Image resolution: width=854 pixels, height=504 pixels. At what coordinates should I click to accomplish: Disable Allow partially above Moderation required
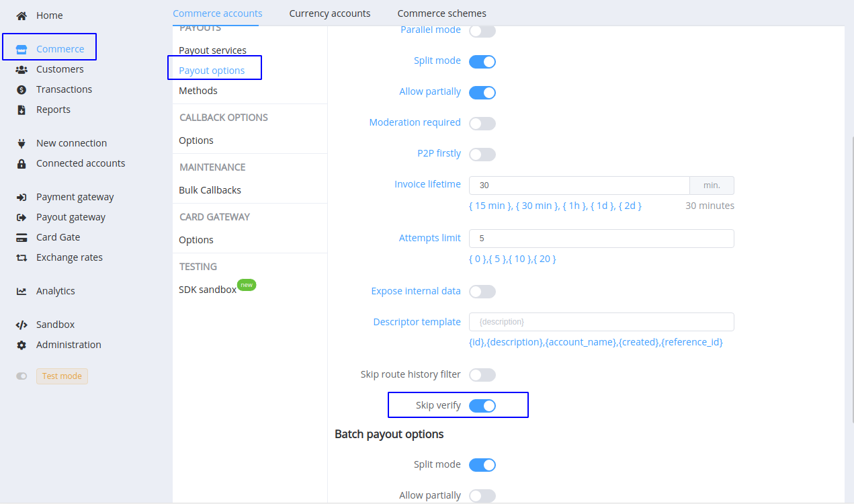482,93
